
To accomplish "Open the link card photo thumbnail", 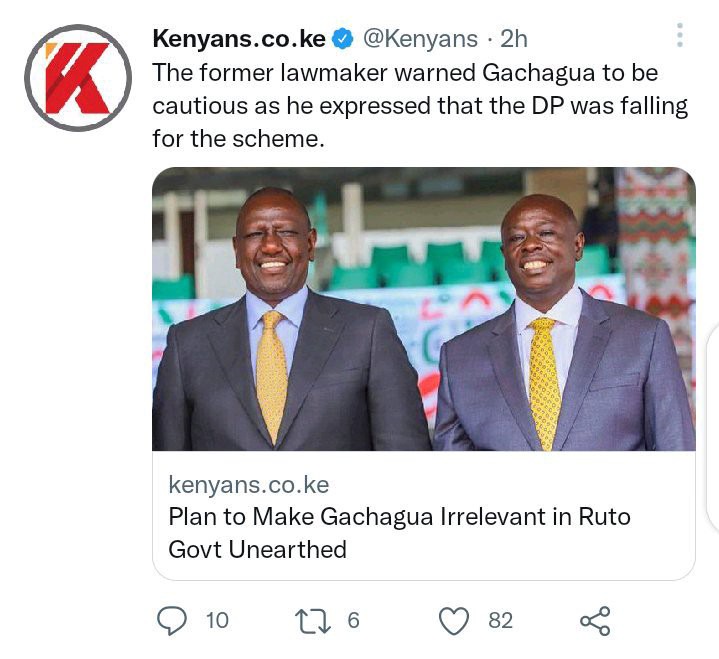I will (424, 309).
